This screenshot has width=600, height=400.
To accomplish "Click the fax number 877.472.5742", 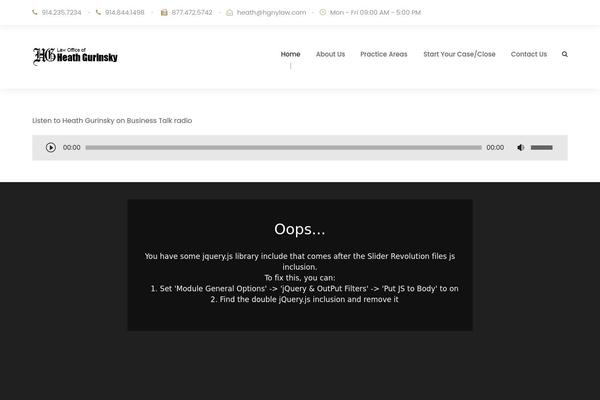I will pyautogui.click(x=192, y=12).
